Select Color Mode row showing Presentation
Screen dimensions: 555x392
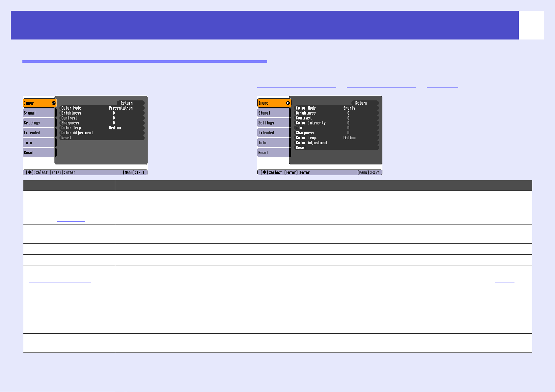click(x=102, y=108)
